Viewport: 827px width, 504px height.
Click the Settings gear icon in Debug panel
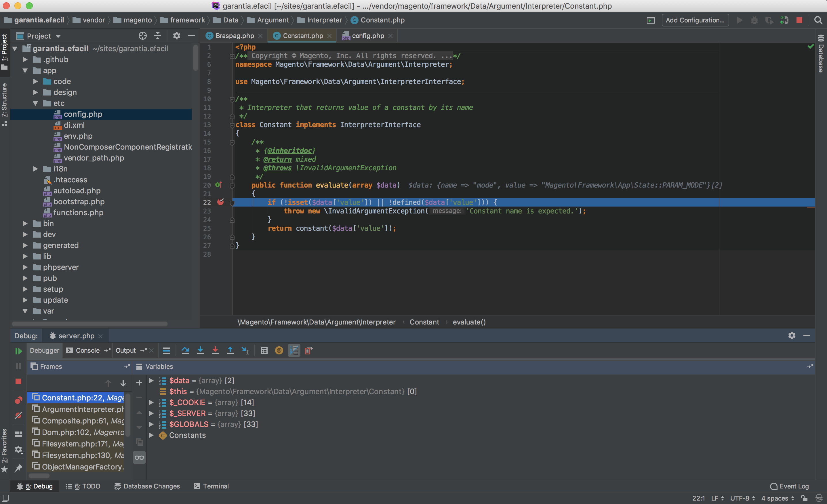tap(792, 335)
